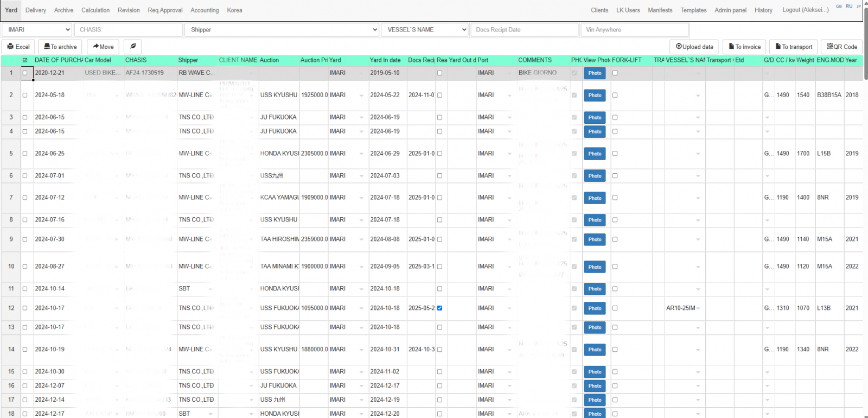Open Photo for row 6
The image size is (868, 418).
click(x=595, y=176)
